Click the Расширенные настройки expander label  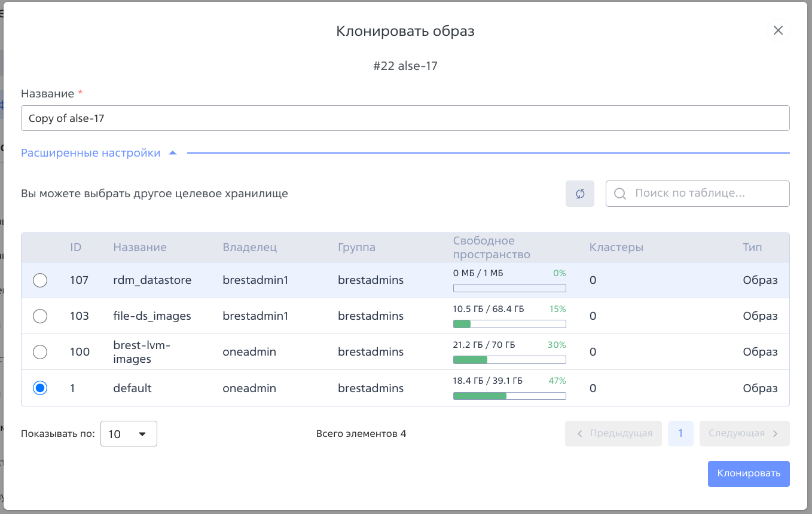click(x=91, y=153)
